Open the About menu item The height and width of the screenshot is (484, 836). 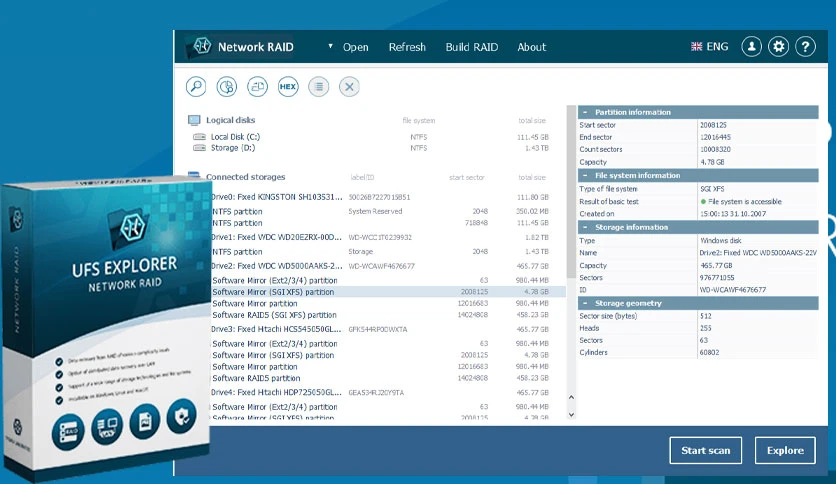(532, 47)
